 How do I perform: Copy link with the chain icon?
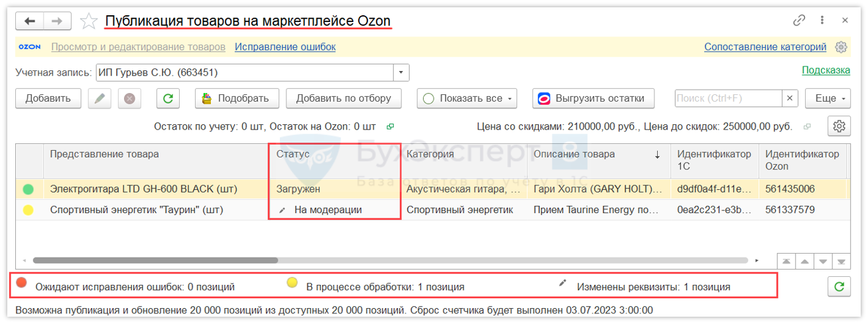[x=799, y=21]
